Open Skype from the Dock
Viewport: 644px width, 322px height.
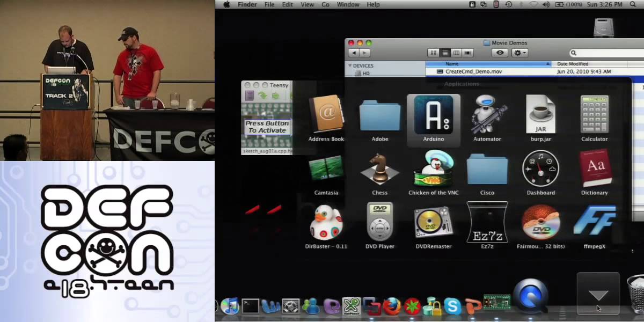452,307
